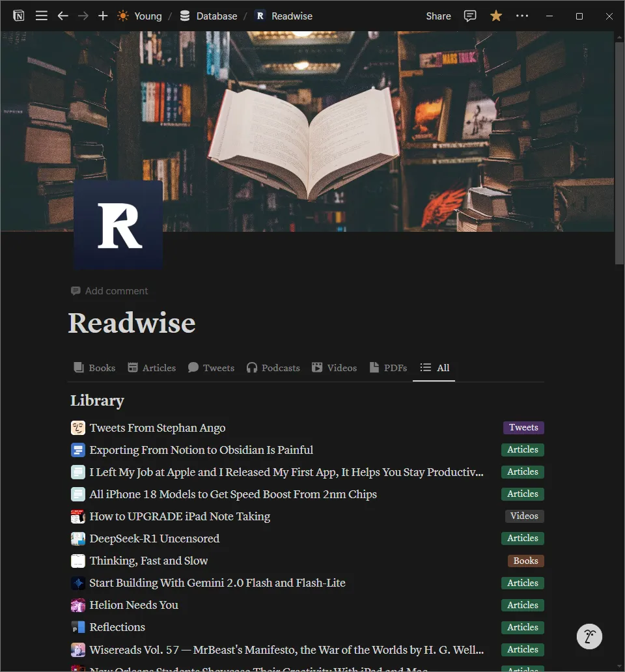Viewport: 625px width, 672px height.
Task: Select the Videos view tab
Action: [x=334, y=368]
